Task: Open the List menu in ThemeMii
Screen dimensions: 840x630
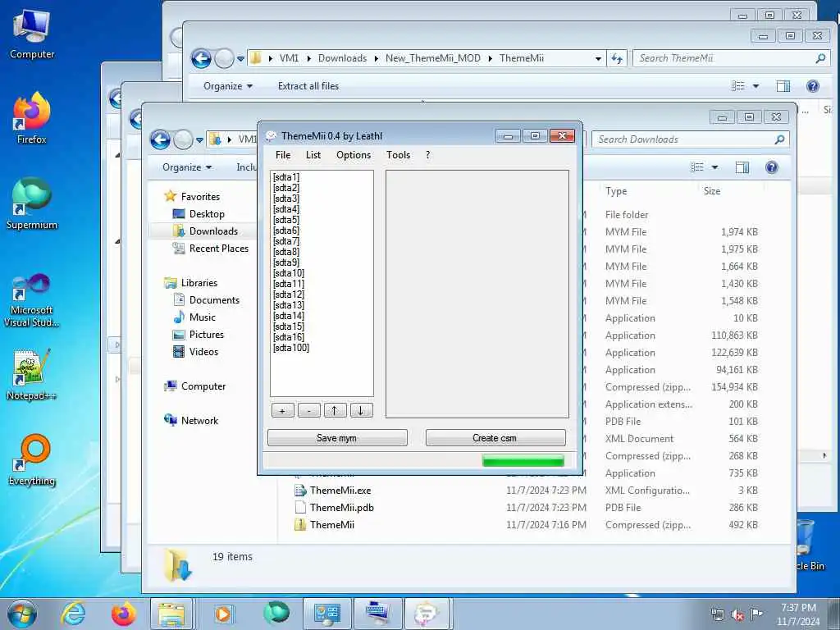Action: pyautogui.click(x=313, y=155)
